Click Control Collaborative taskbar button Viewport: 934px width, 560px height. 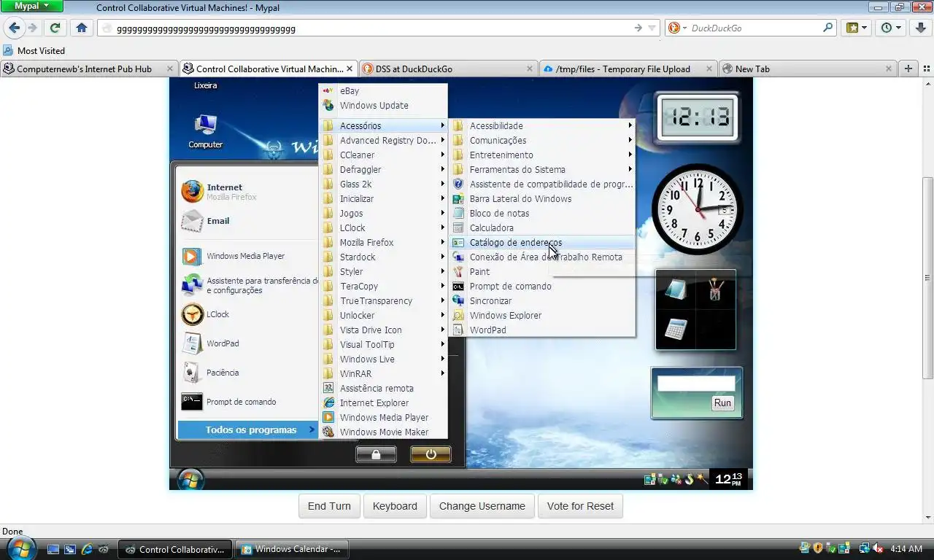click(176, 549)
